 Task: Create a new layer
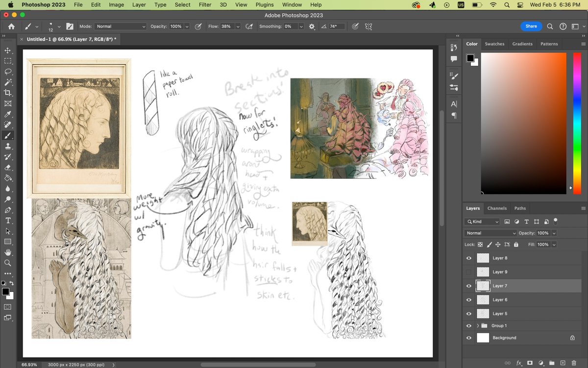(x=563, y=363)
